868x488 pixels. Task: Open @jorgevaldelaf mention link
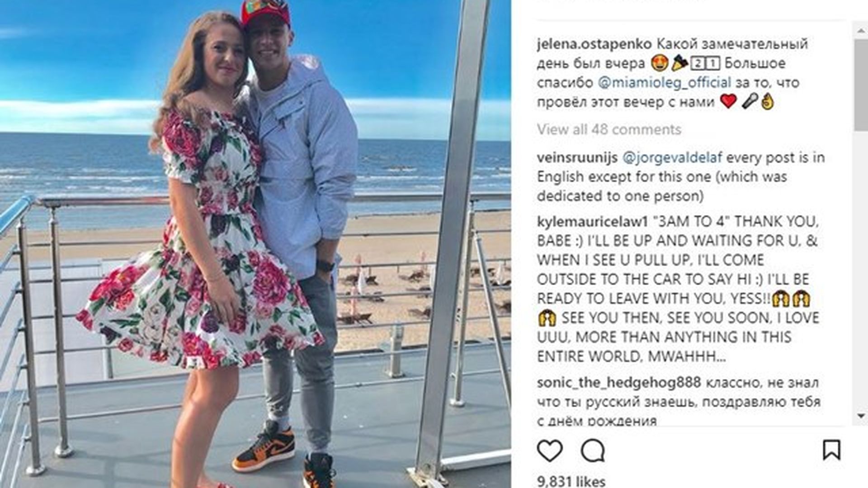[672, 158]
